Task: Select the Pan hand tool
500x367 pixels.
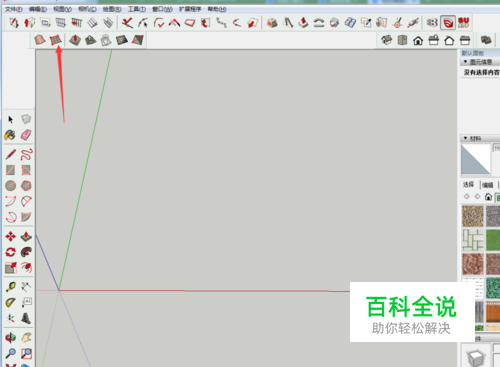Action: (x=26, y=337)
